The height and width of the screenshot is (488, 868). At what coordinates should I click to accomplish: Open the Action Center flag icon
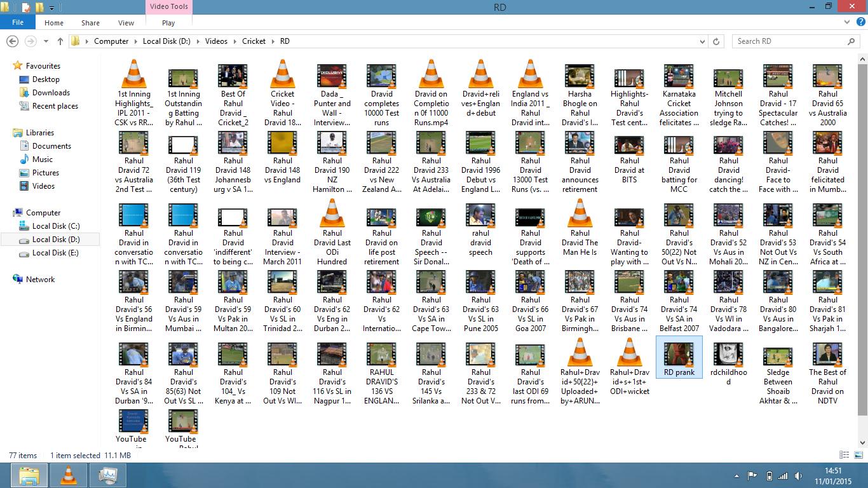click(752, 476)
